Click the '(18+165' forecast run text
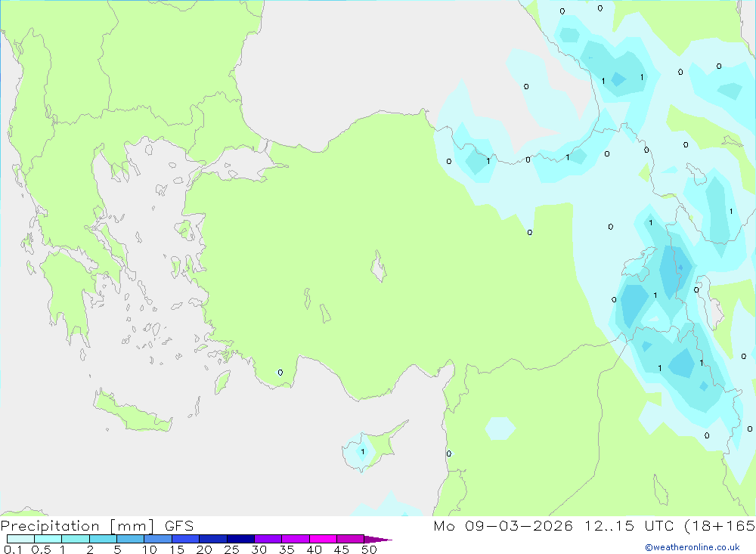This screenshot has width=756, height=554. click(720, 525)
